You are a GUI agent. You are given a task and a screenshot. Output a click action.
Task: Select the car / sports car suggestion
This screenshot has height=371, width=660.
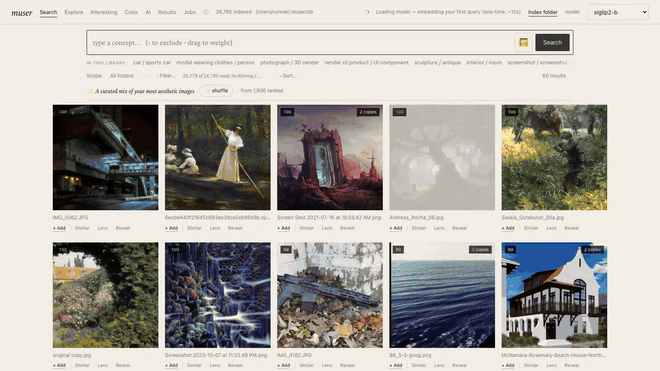152,62
